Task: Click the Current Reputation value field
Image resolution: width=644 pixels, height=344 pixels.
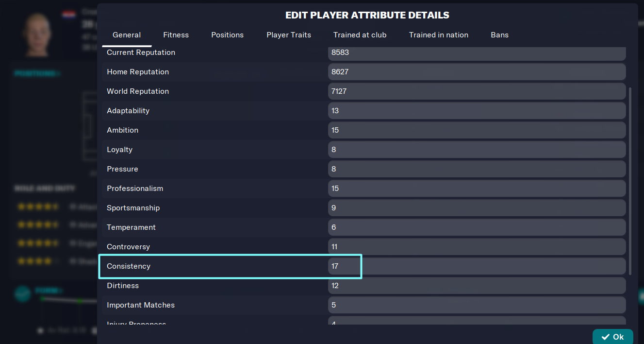Action: tap(477, 52)
